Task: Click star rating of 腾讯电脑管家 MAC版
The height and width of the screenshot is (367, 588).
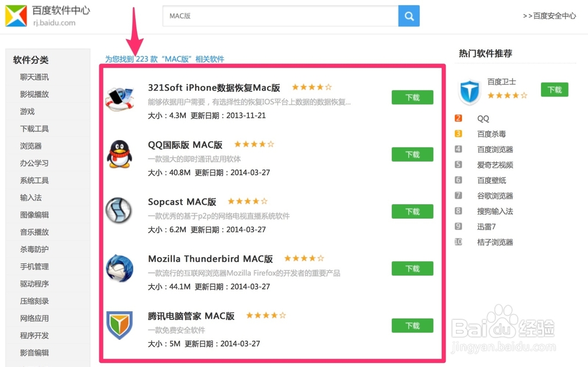Action: (x=266, y=315)
